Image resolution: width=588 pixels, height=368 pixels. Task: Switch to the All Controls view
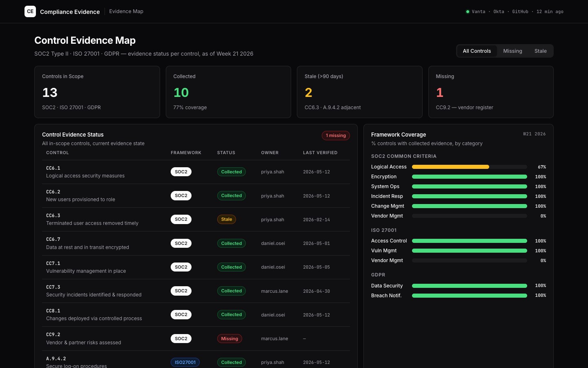coord(477,51)
